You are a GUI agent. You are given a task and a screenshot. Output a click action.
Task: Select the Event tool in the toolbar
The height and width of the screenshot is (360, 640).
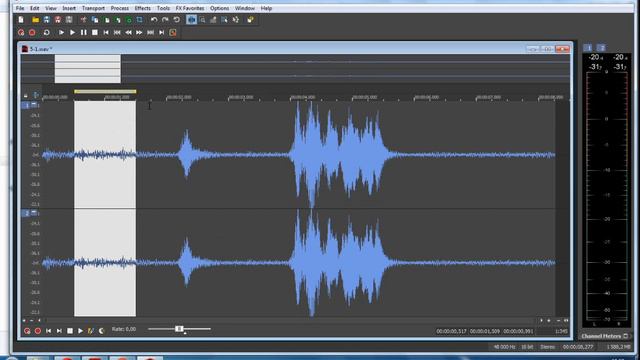pyautogui.click(x=224, y=20)
